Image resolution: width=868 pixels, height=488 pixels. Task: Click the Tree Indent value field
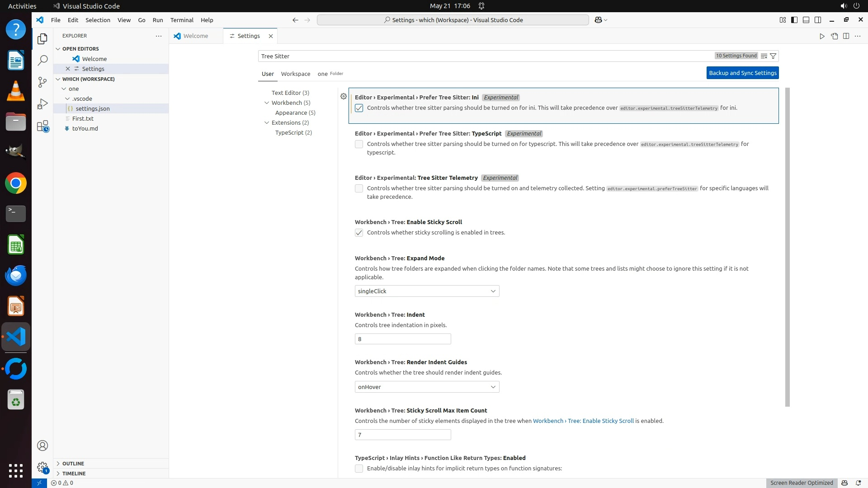pos(402,339)
